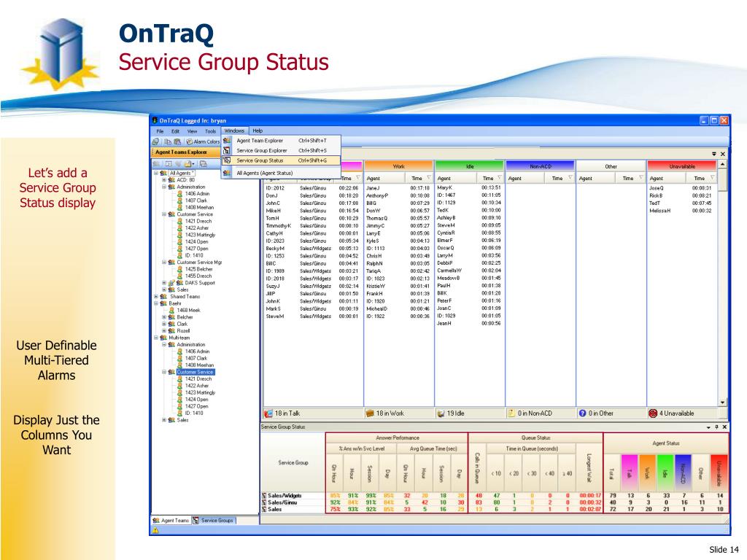Collapse the Customer Service Mgr node

tap(164, 262)
